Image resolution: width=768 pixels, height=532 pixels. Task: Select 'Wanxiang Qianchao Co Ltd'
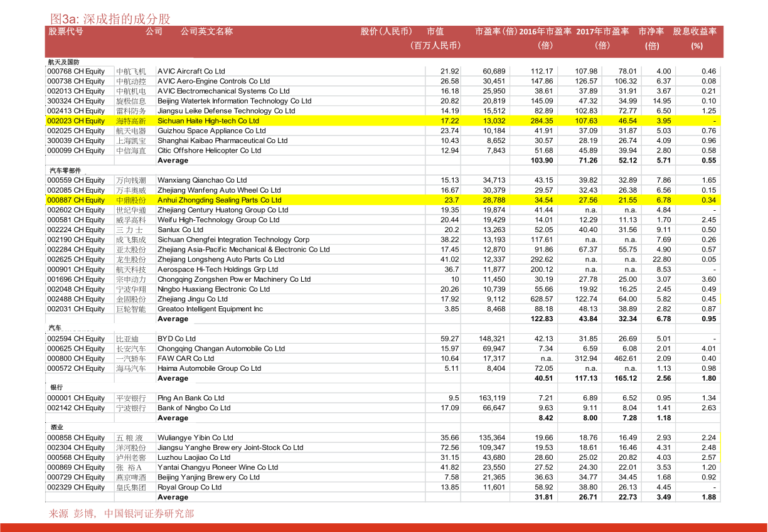click(x=202, y=180)
